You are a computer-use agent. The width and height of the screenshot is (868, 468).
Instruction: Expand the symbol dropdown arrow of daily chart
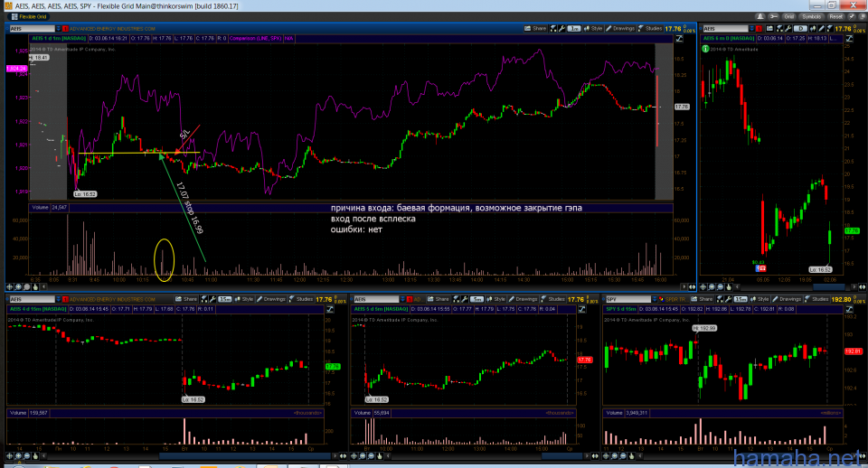tap(751, 28)
